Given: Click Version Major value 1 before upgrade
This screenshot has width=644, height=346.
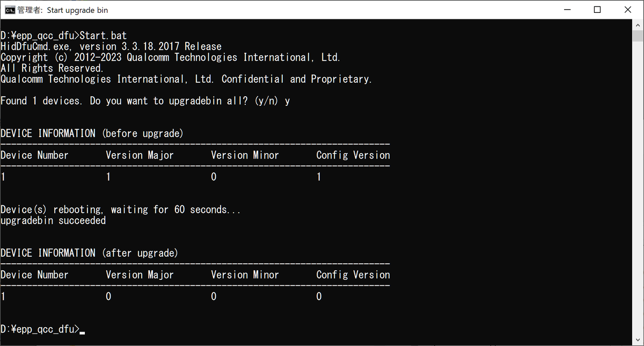Looking at the screenshot, I should [108, 177].
